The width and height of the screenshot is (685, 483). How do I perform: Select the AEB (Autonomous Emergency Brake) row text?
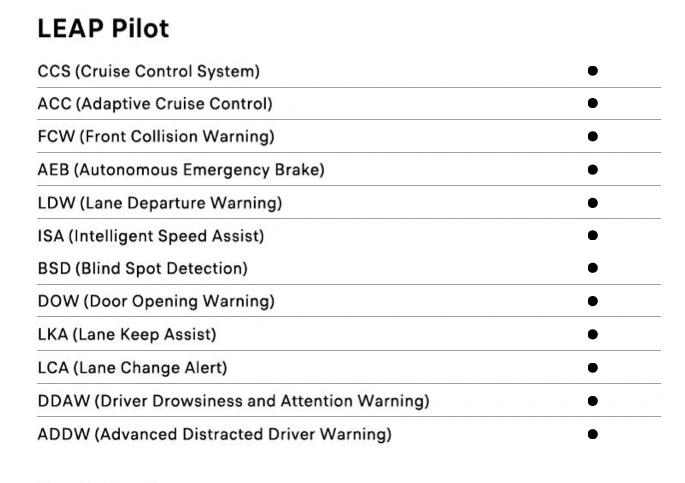181,170
